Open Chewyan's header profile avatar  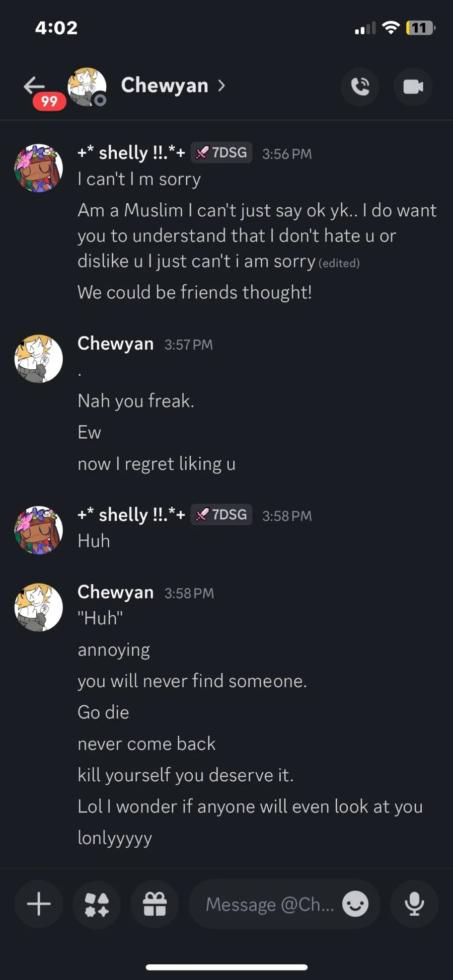[87, 87]
